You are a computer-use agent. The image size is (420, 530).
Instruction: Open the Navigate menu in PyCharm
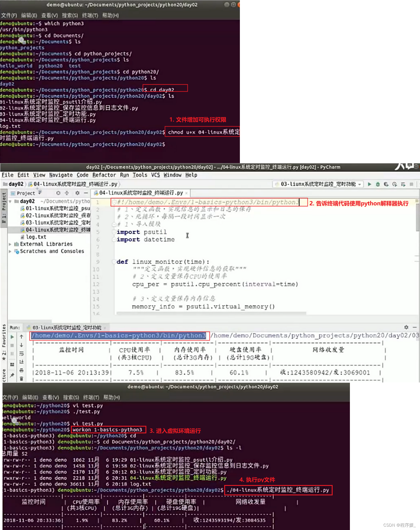coord(61,175)
